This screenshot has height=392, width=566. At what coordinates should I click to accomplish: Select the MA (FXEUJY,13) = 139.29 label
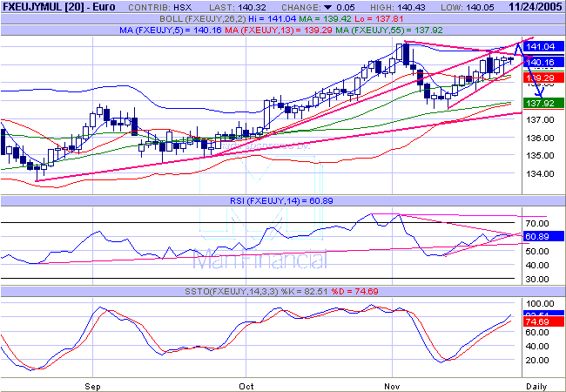click(279, 30)
